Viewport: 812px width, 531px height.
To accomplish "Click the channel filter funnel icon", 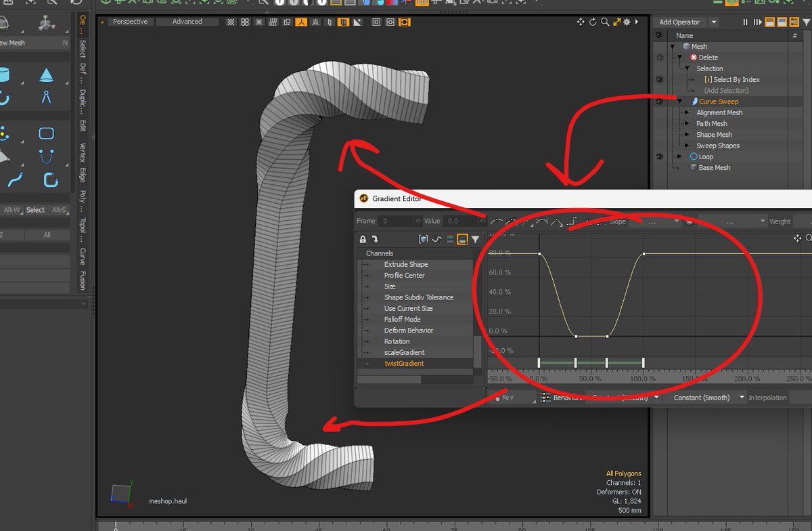I will [x=475, y=239].
